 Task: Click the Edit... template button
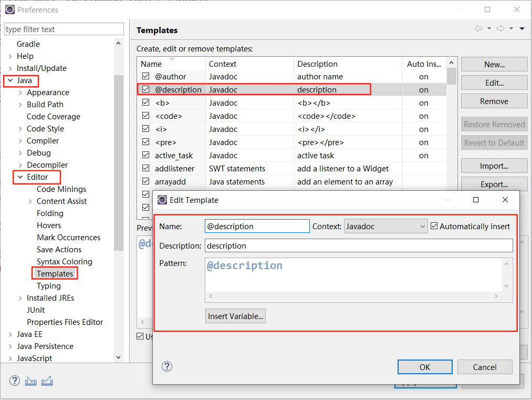(494, 83)
